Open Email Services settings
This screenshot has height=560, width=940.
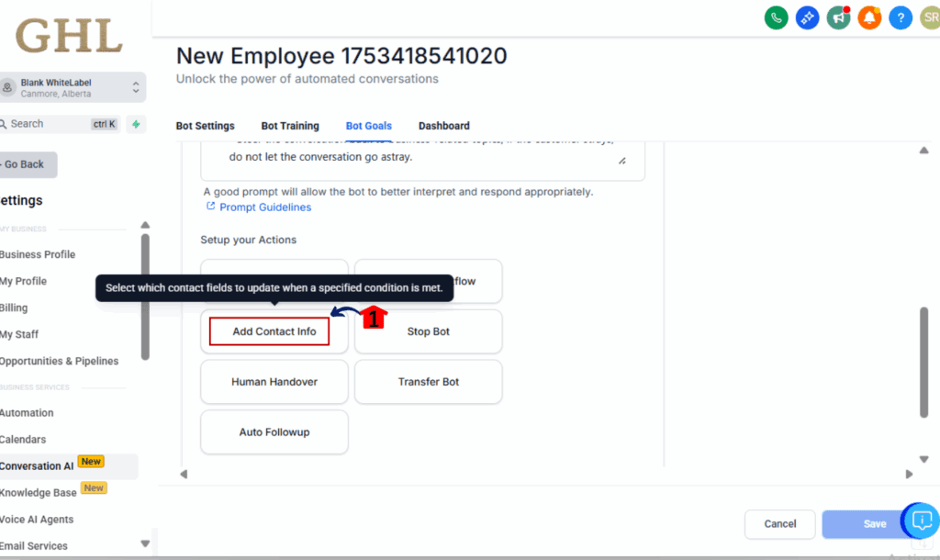34,546
